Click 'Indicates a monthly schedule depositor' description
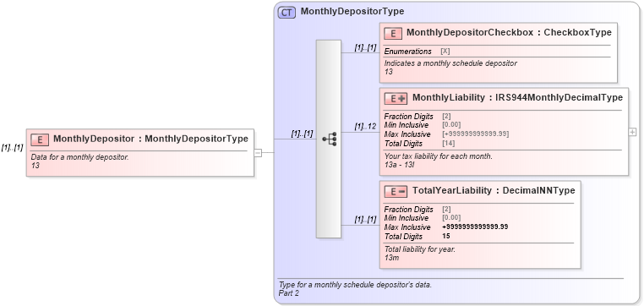 click(450, 63)
